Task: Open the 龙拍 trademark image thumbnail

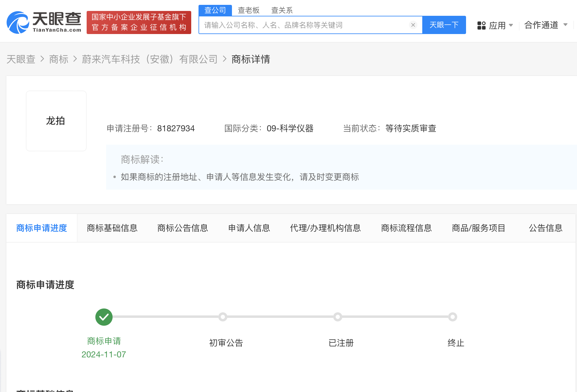Action: point(56,121)
